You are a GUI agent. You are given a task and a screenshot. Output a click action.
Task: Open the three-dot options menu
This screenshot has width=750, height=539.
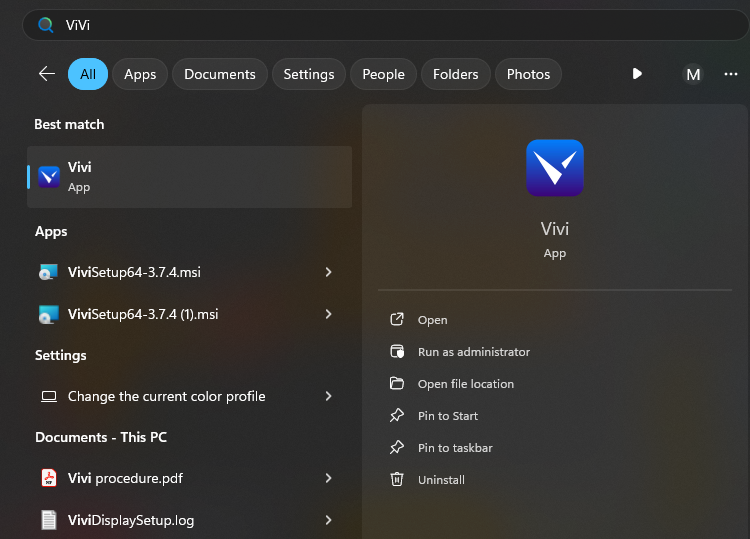pyautogui.click(x=730, y=74)
